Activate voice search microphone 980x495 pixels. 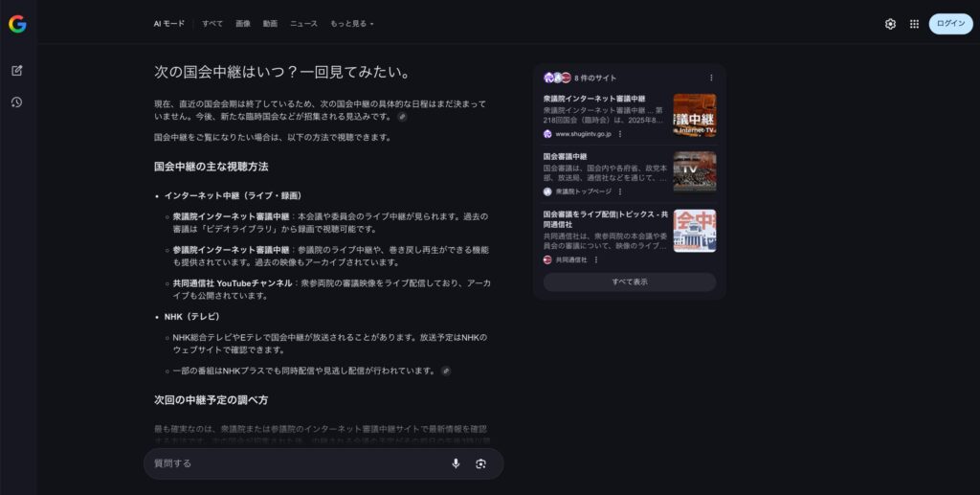coord(456,463)
